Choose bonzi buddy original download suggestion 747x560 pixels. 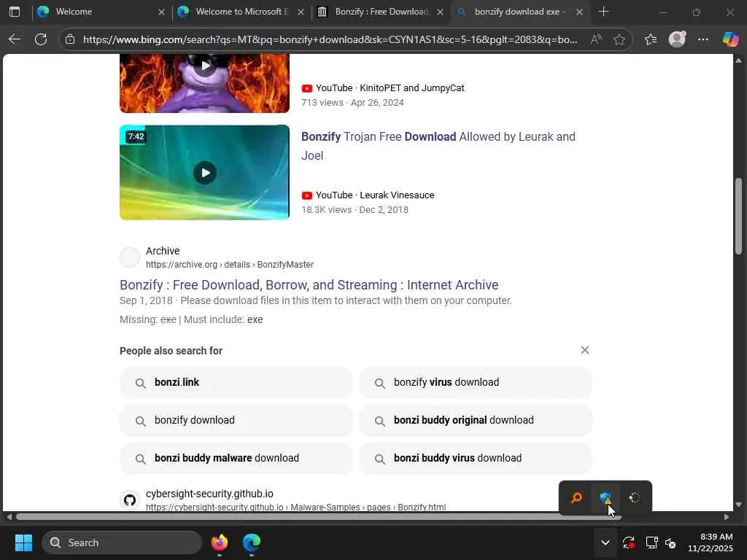[476, 420]
